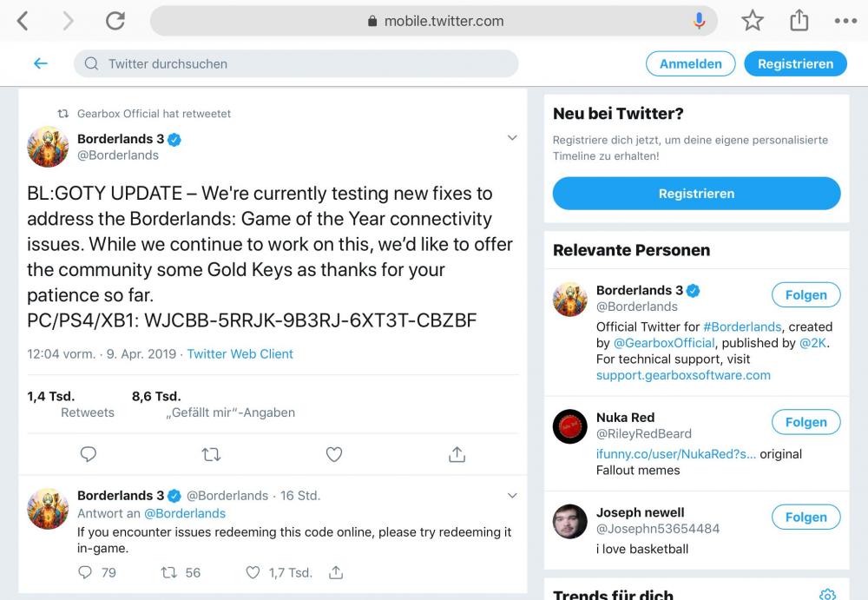
Task: Open the browser share icon
Action: [799, 21]
